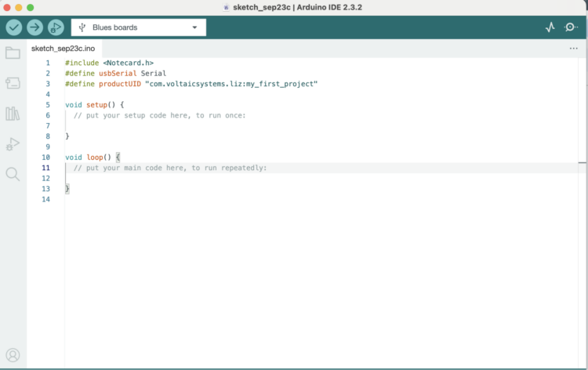This screenshot has height=370, width=588.
Task: Open the Serial Plotter
Action: (550, 27)
